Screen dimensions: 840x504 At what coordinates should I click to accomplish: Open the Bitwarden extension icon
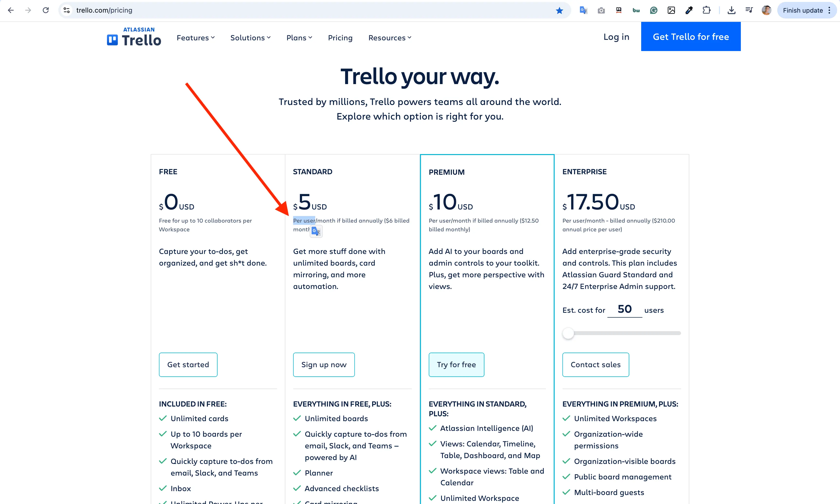tap(636, 10)
